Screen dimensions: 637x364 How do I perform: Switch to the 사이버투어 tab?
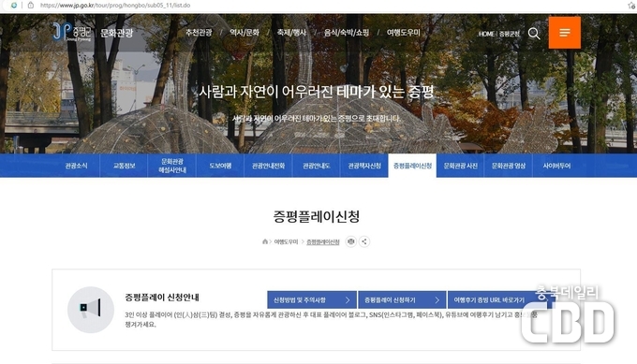[x=556, y=166]
